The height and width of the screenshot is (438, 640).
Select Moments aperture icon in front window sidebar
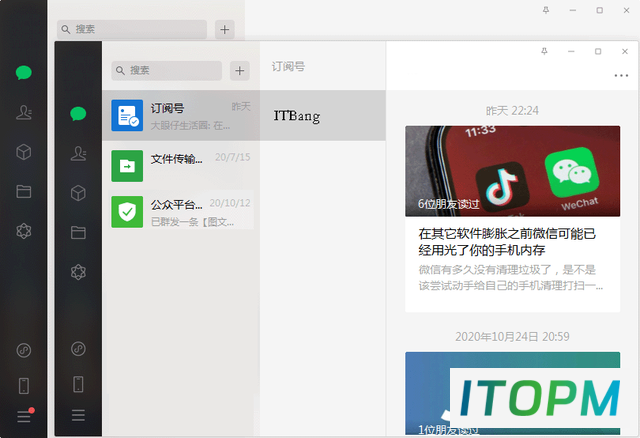click(78, 272)
